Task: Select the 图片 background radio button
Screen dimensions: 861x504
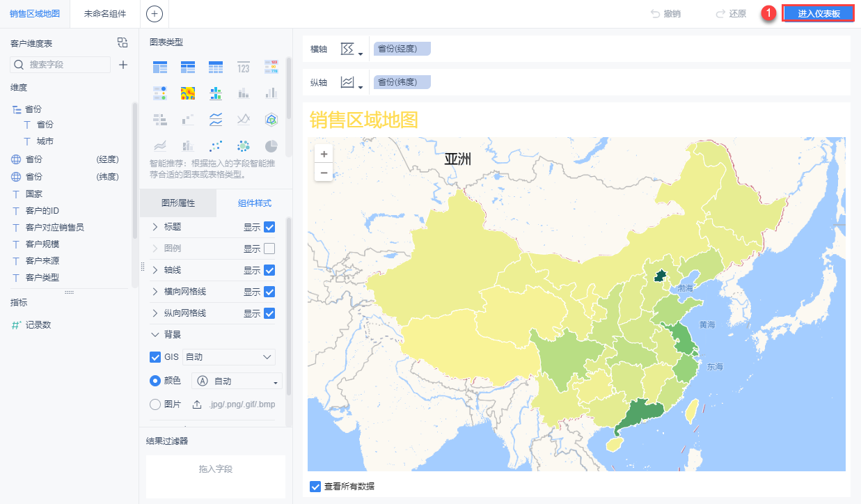Action: coord(155,404)
